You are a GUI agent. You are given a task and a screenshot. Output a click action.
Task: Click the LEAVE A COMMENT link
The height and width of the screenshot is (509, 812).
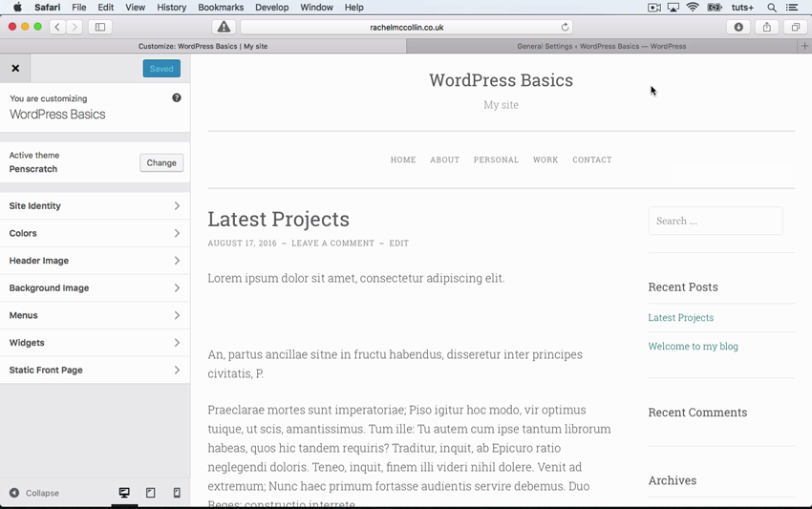[332, 243]
